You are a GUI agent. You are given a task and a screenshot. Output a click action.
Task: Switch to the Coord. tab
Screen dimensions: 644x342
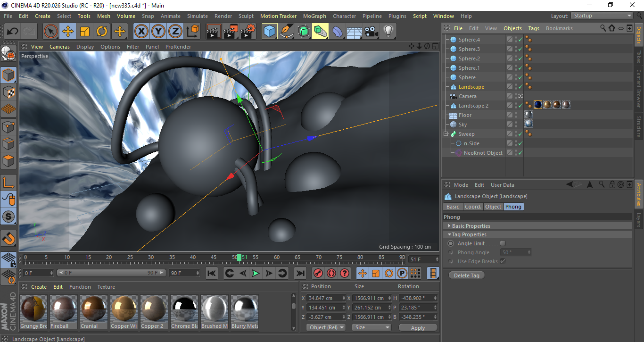click(473, 207)
